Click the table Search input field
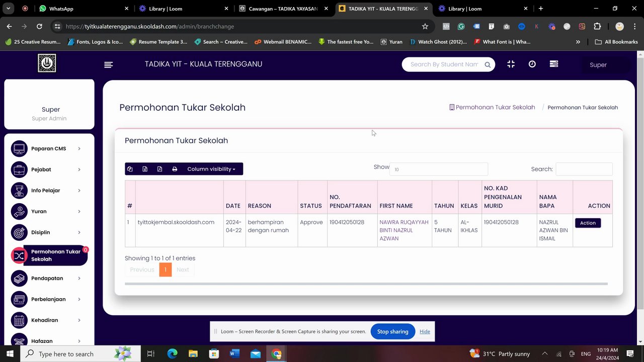Image resolution: width=644 pixels, height=362 pixels. (x=584, y=169)
